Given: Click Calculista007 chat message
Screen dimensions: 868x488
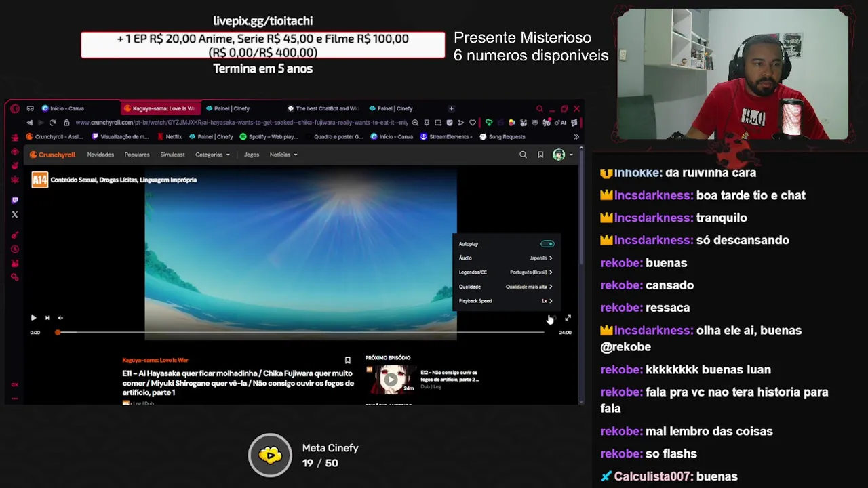Looking at the screenshot, I should 669,476.
